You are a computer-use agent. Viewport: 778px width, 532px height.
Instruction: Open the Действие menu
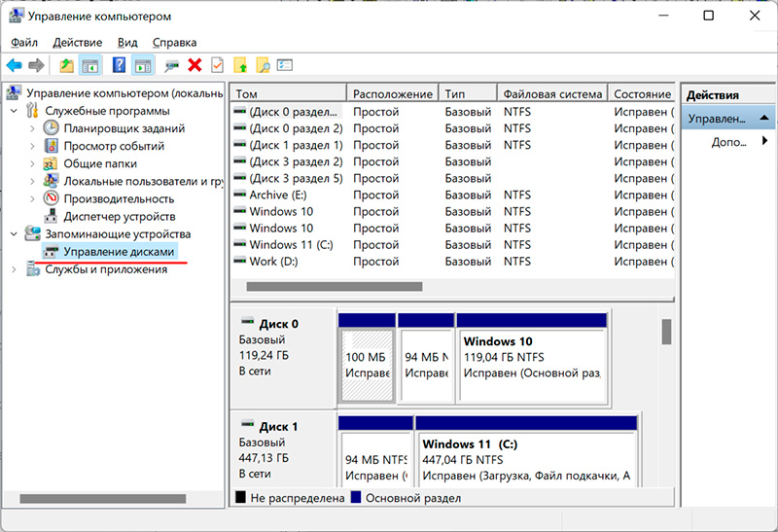(78, 43)
